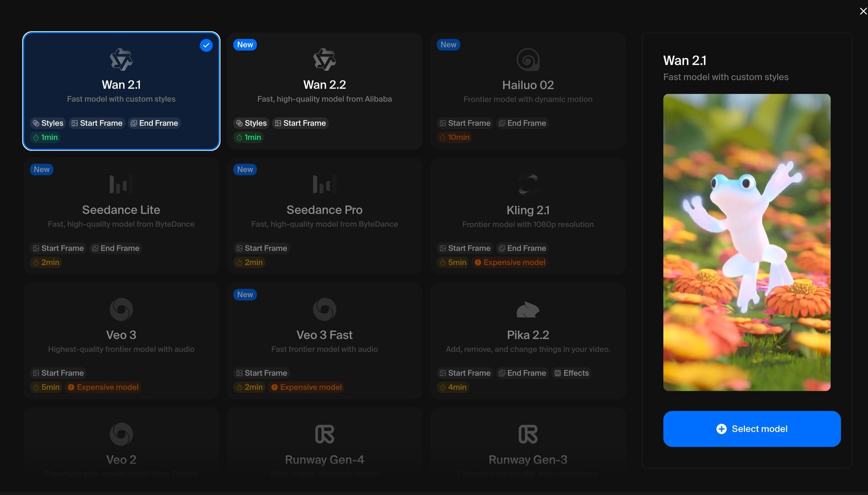Click 'Add, remove, and change things' description

click(528, 349)
